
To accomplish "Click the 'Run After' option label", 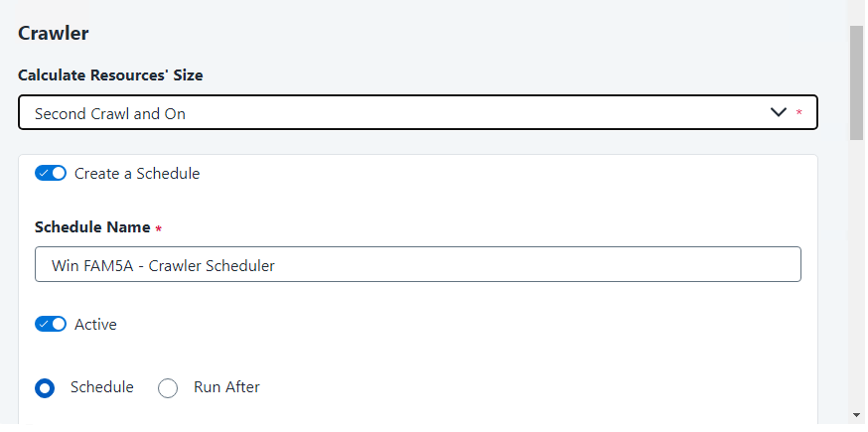I will coord(226,387).
